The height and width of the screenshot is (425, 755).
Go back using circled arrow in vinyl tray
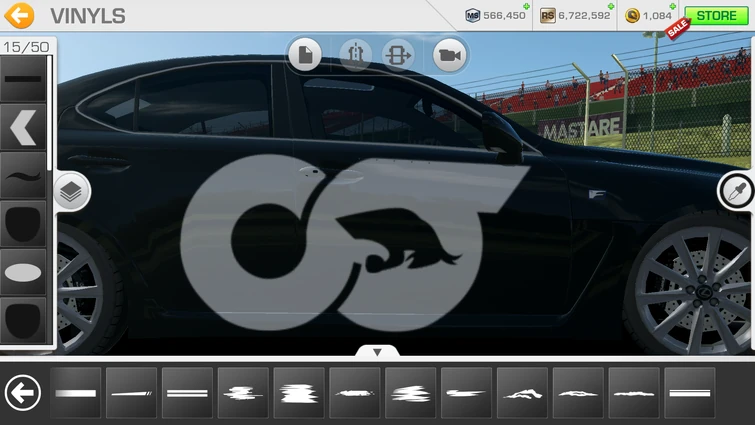[23, 393]
